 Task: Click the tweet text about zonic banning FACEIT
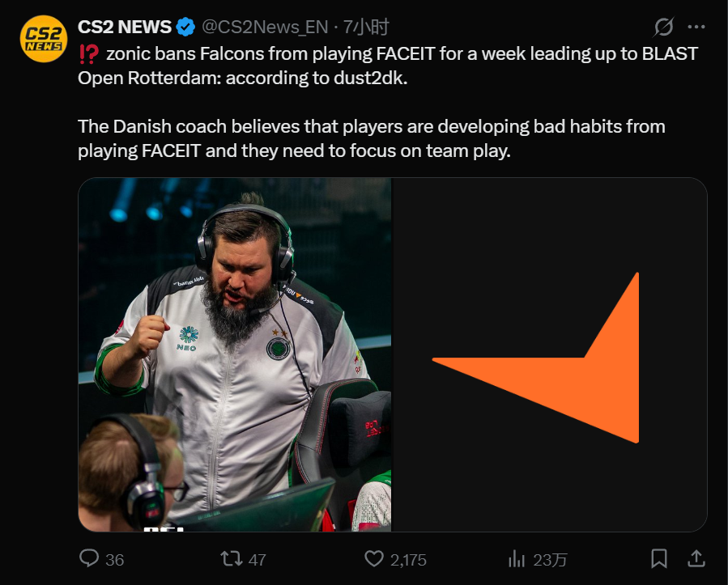(x=388, y=102)
